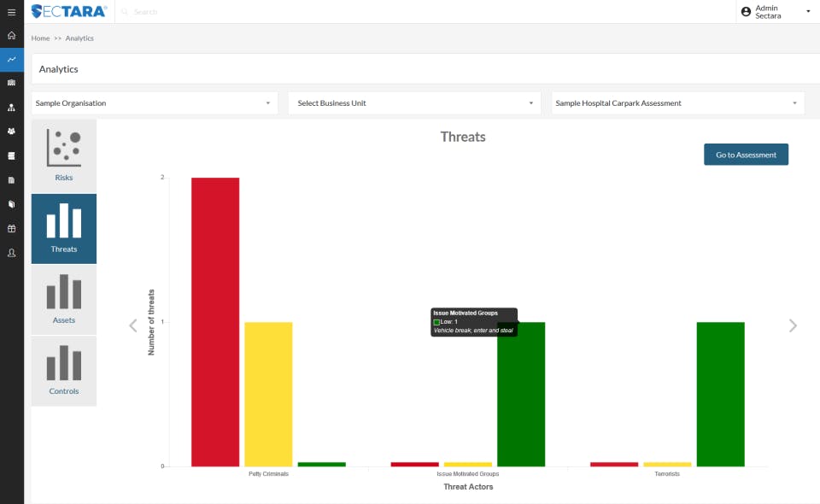Select the Analytics line-chart sidebar icon
The height and width of the screenshot is (504, 820).
[11, 60]
